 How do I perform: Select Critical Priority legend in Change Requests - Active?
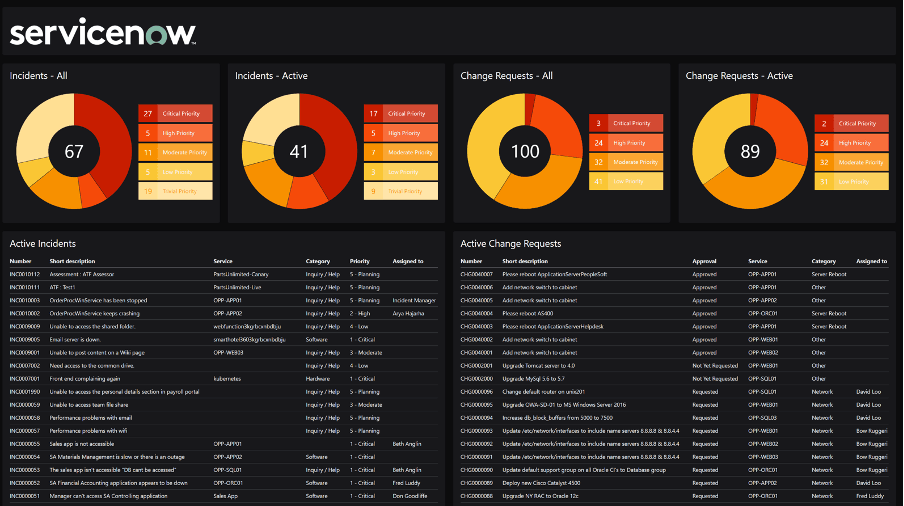click(852, 123)
